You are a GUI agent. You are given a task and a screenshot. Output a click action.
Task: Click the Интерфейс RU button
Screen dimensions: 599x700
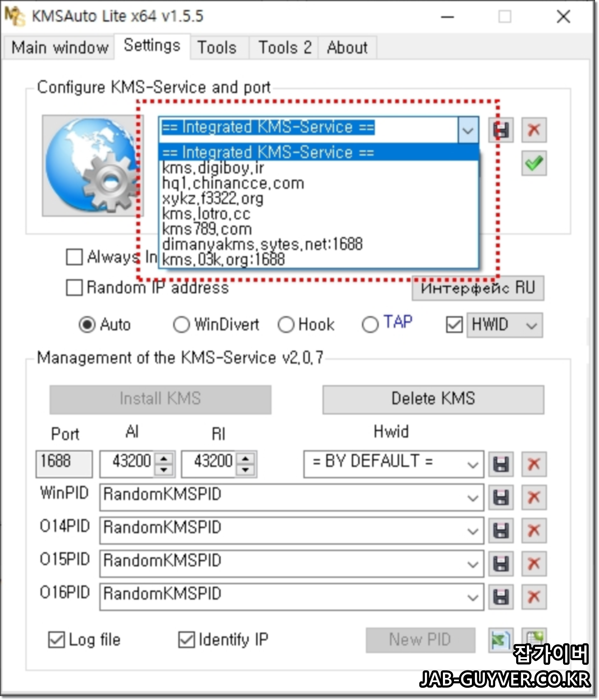coord(478,288)
